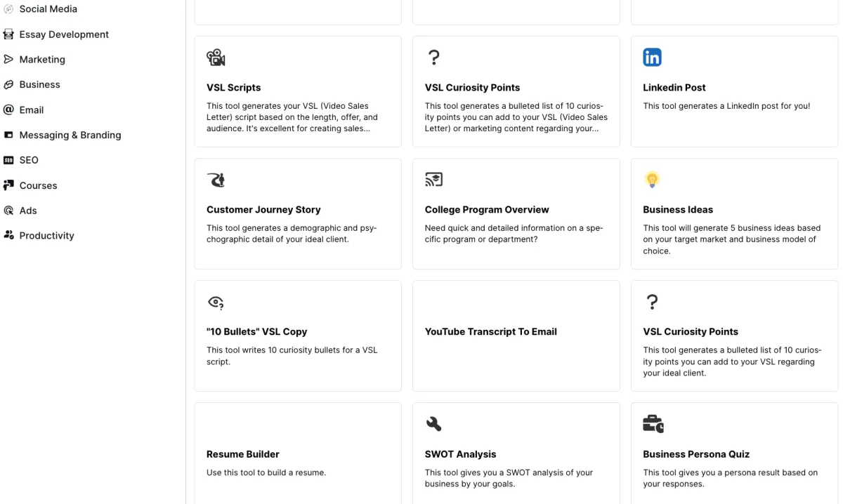843x504 pixels.
Task: Click the video camera icon on VSL Scripts
Action: pos(216,58)
